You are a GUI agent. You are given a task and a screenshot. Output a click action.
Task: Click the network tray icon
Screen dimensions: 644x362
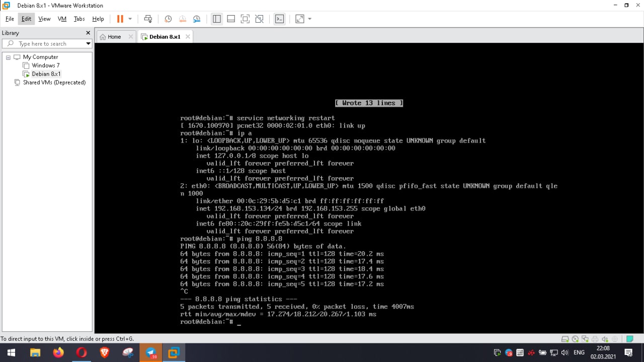tap(554, 352)
